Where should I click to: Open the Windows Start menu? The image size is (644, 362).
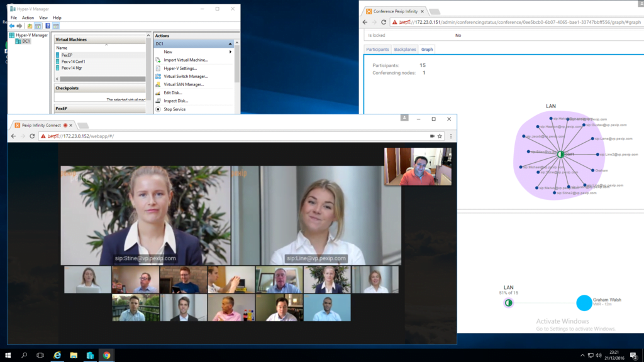[x=9, y=356]
